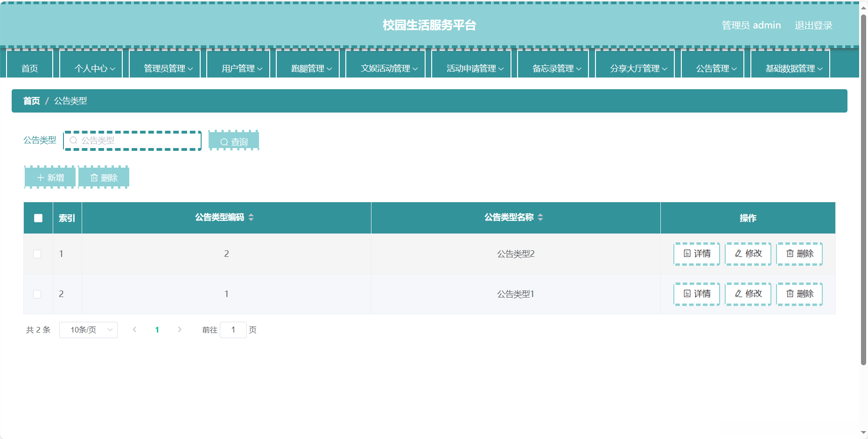Viewport: 868px width, 439px height.
Task: Go to the previous page arrow
Action: pyautogui.click(x=134, y=330)
